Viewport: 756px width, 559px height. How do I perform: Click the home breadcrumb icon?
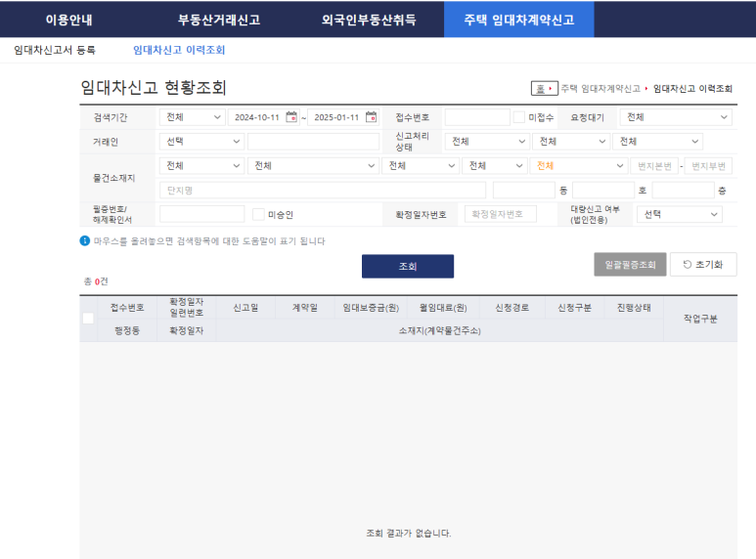click(x=545, y=89)
